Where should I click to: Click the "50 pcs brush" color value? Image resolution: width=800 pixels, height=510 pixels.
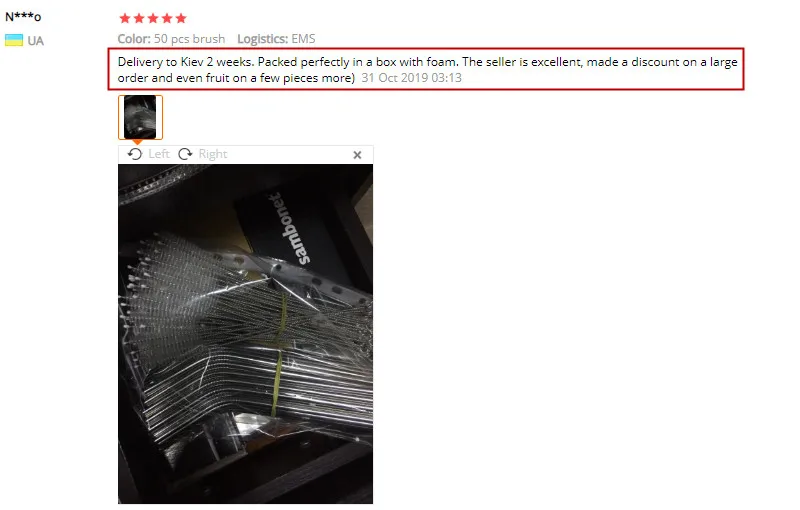point(189,39)
